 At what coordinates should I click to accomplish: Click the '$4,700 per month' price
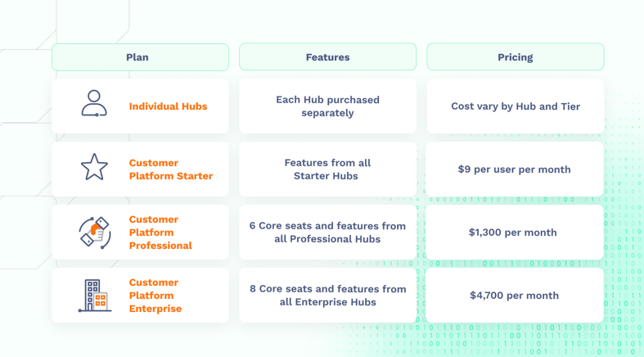pos(515,296)
